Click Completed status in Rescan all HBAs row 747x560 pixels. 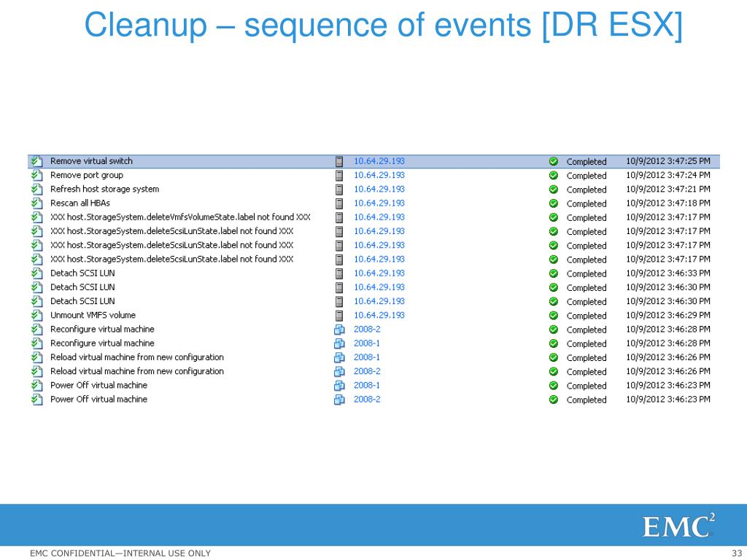[x=587, y=204]
